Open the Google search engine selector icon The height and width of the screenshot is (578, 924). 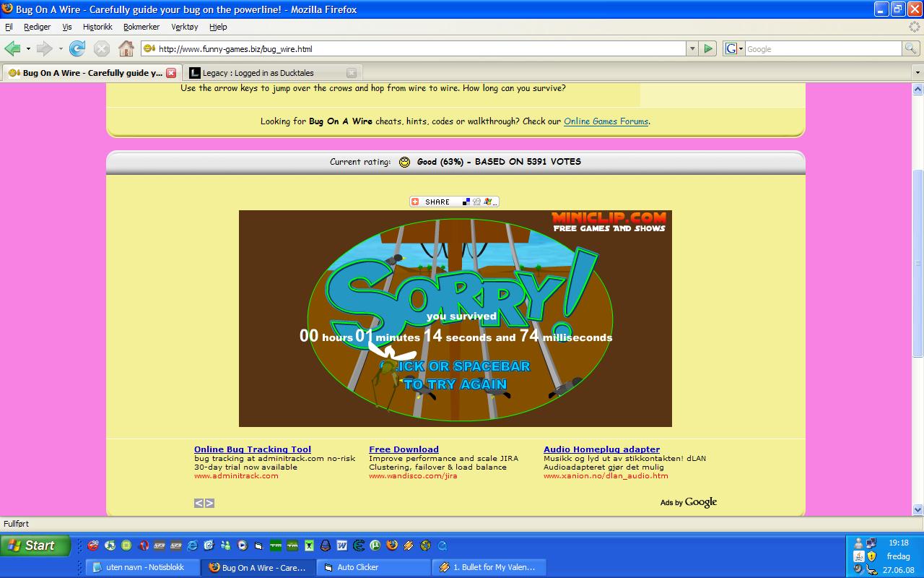pyautogui.click(x=733, y=48)
